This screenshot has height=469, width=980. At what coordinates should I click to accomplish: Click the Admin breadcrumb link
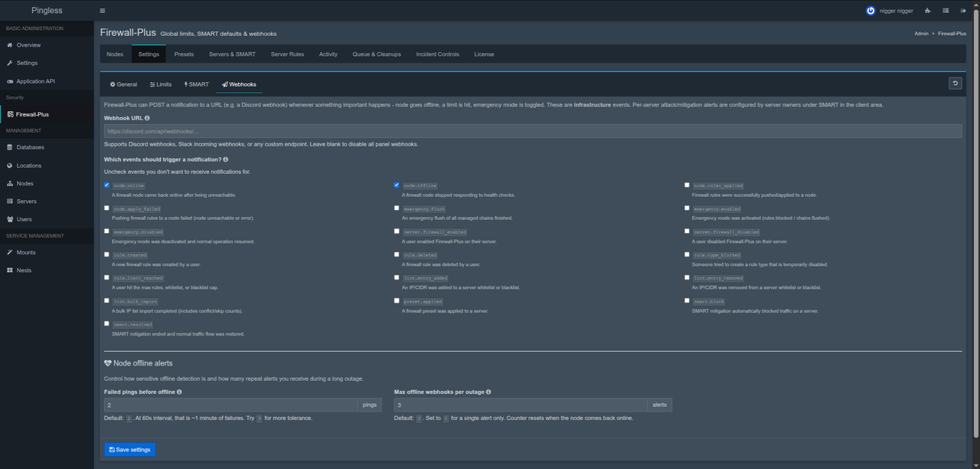(x=921, y=34)
